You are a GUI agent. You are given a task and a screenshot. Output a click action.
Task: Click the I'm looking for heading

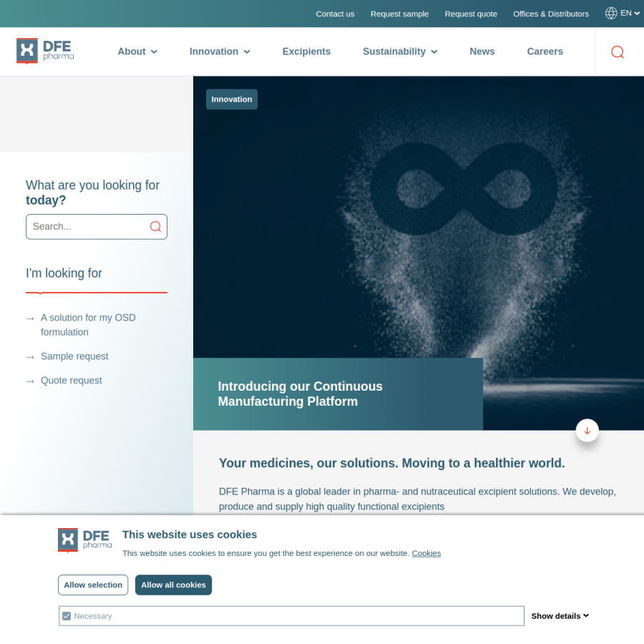tap(64, 273)
